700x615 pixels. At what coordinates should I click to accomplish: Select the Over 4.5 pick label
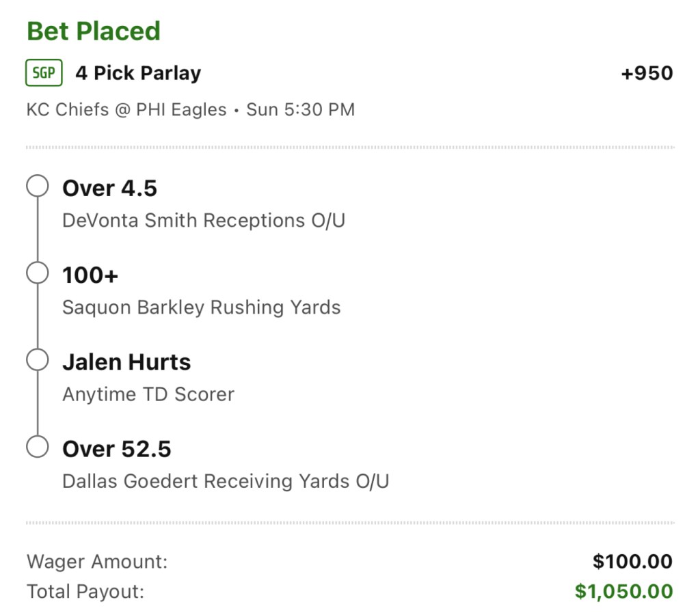click(x=110, y=188)
